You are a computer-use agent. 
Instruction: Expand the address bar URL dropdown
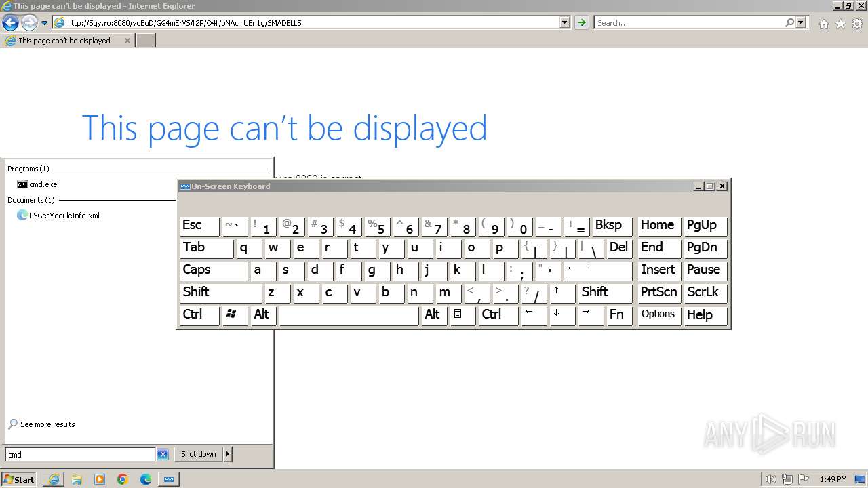click(x=565, y=22)
